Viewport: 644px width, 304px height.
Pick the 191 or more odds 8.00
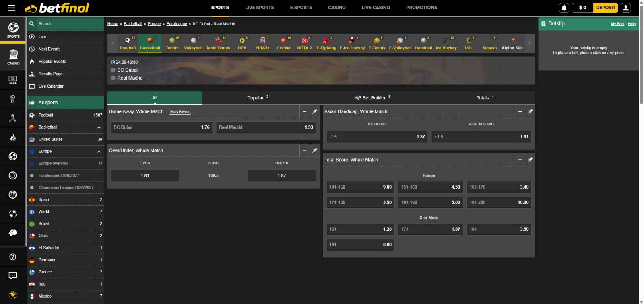[360, 244]
